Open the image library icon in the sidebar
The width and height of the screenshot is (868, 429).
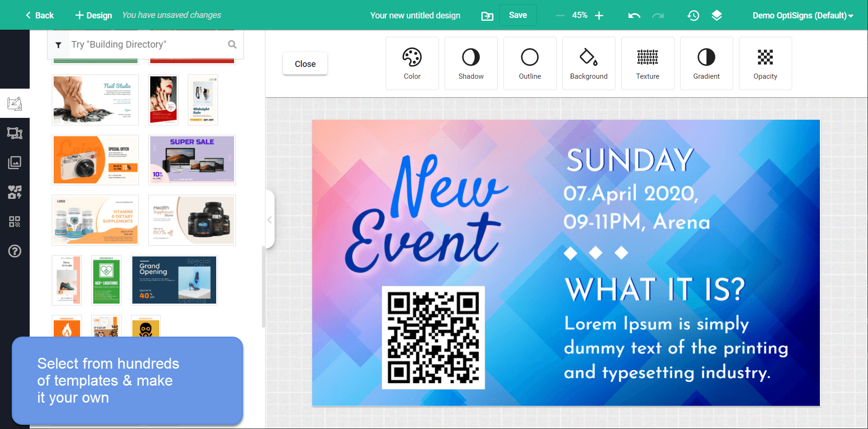click(x=15, y=163)
